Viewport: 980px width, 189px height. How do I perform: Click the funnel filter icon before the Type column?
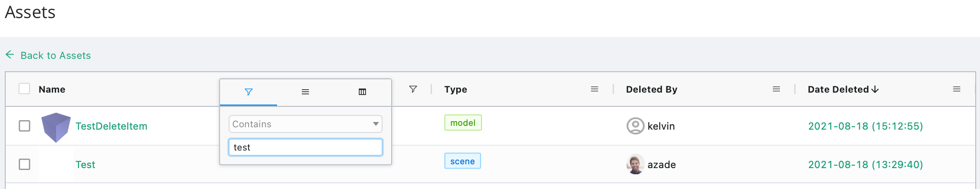tap(413, 89)
